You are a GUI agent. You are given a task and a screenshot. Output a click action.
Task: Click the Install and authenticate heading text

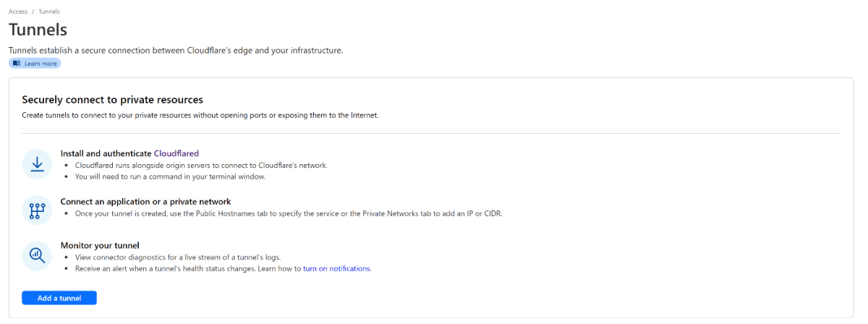[106, 153]
